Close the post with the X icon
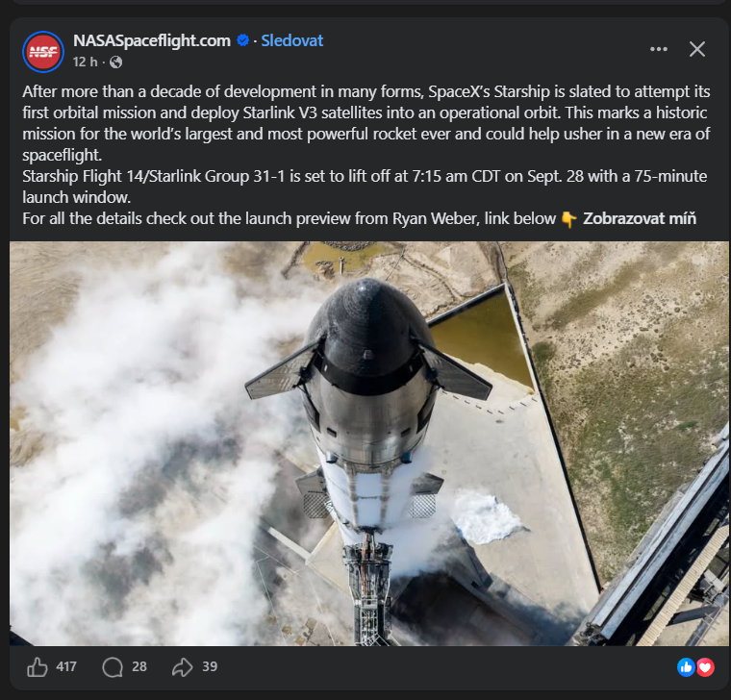The height and width of the screenshot is (700, 731). [x=697, y=49]
